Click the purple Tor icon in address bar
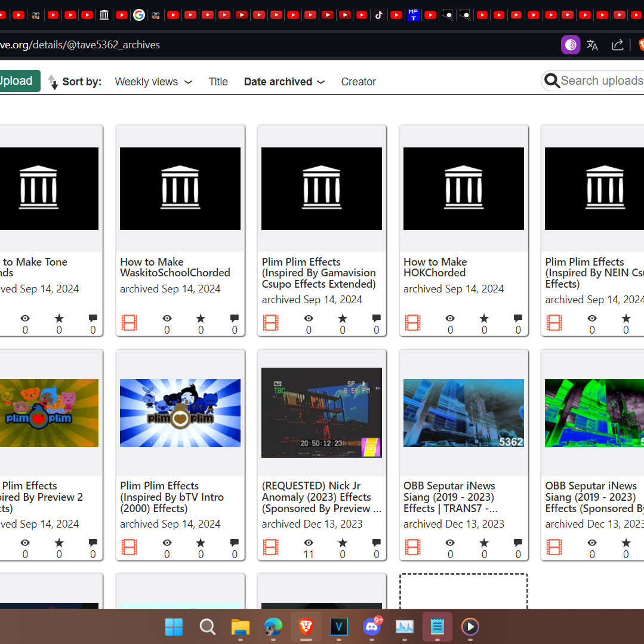The image size is (644, 644). (571, 45)
